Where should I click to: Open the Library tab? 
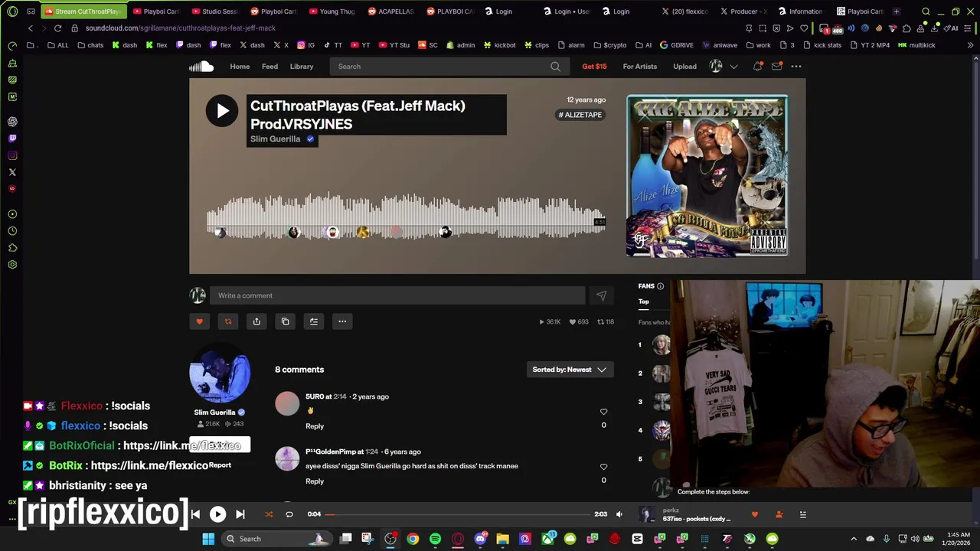[x=302, y=67]
